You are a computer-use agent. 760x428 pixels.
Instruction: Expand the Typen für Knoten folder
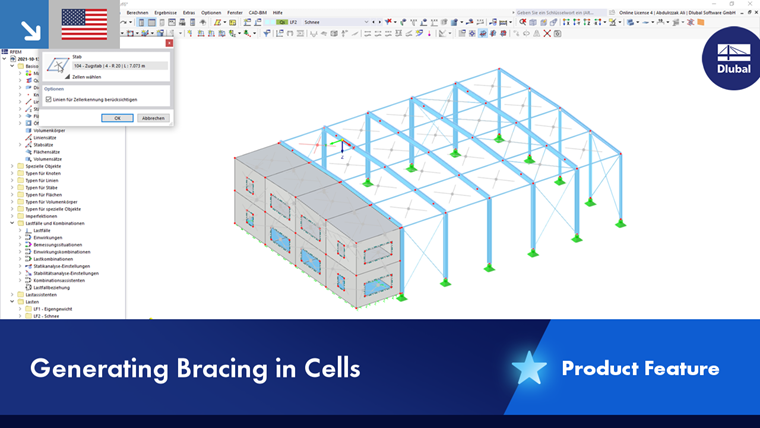point(12,173)
